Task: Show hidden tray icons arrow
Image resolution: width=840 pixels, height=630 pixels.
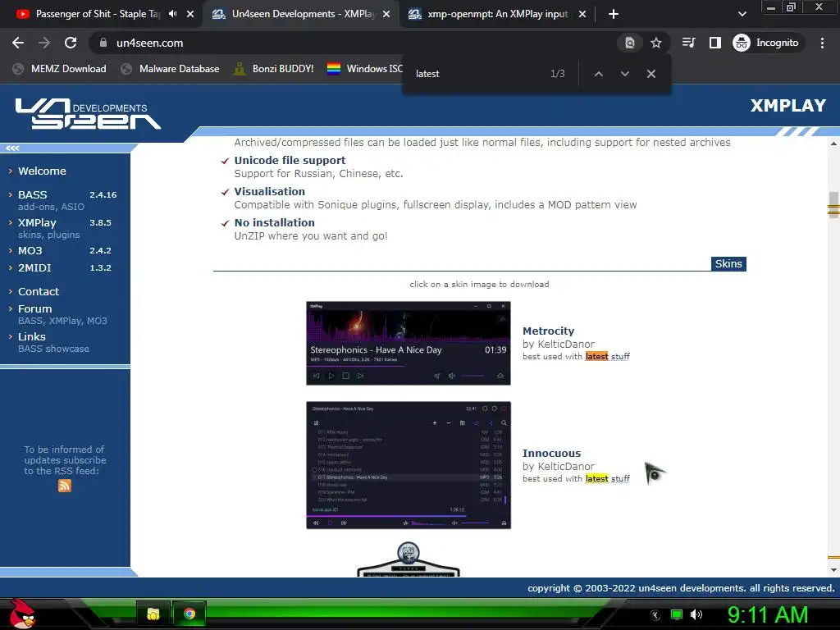Action: pyautogui.click(x=655, y=614)
